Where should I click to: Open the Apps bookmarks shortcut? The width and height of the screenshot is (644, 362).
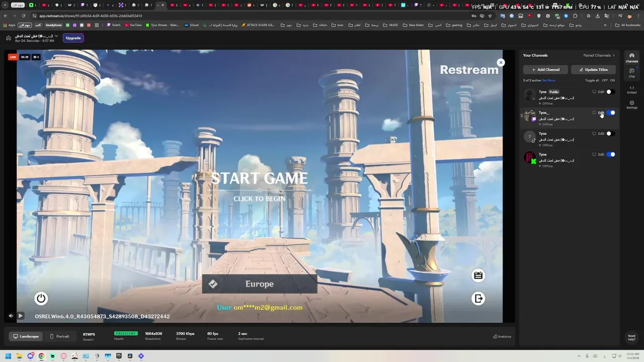point(10,25)
